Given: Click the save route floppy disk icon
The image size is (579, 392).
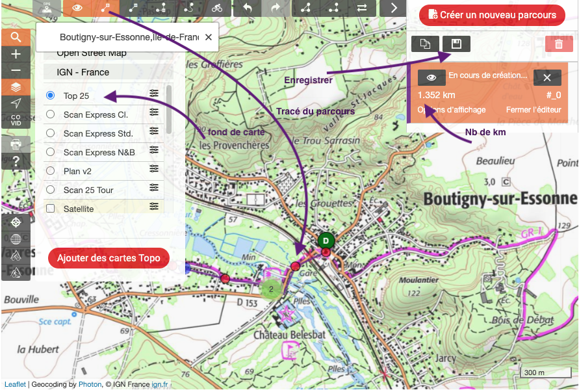Looking at the screenshot, I should pyautogui.click(x=456, y=44).
